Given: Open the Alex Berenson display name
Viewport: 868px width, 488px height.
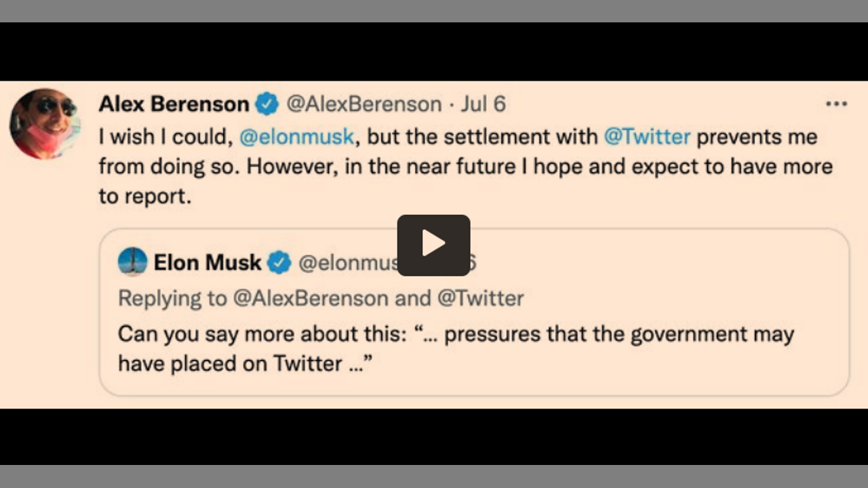Looking at the screenshot, I should (174, 104).
